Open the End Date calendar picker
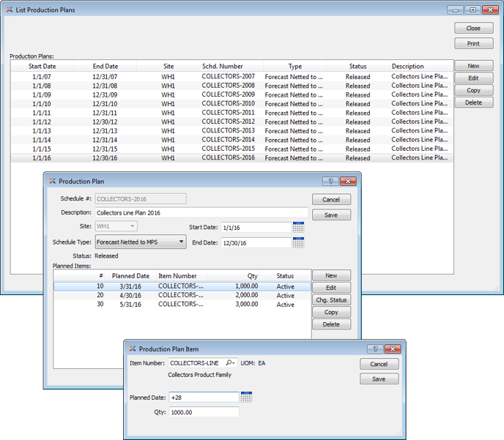This screenshot has height=440, width=504. [x=298, y=243]
